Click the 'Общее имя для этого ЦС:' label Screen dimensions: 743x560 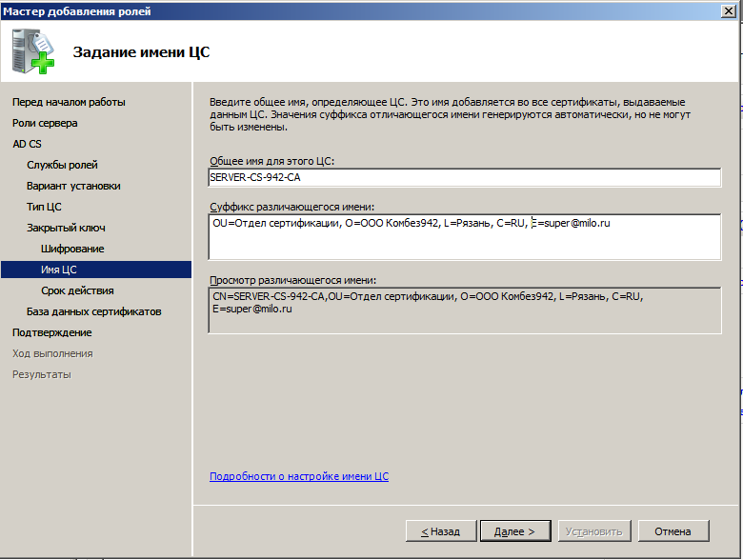tap(272, 161)
